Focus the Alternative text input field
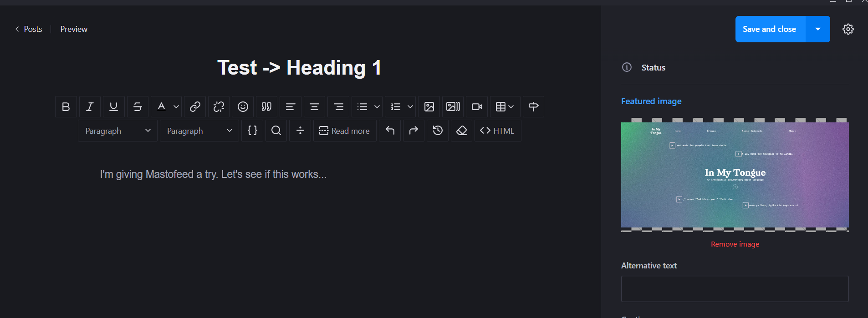 (x=735, y=289)
